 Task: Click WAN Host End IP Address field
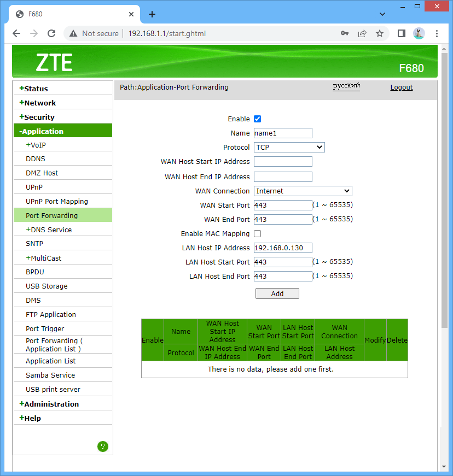point(283,177)
